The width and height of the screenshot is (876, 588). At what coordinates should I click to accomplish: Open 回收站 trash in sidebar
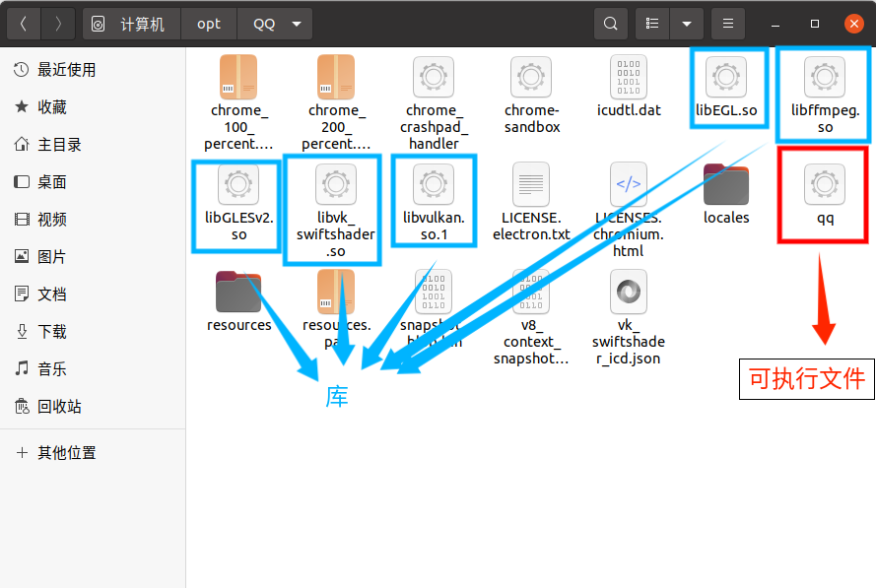click(93, 407)
